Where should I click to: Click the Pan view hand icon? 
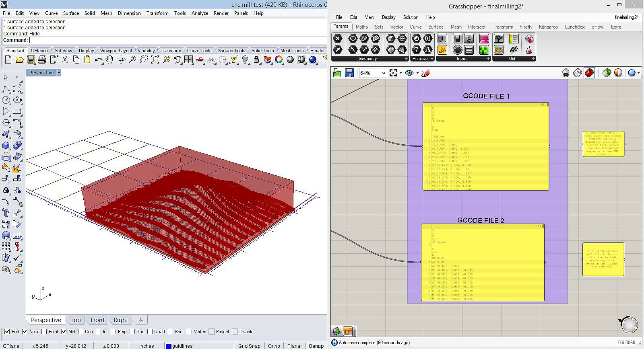tap(109, 60)
